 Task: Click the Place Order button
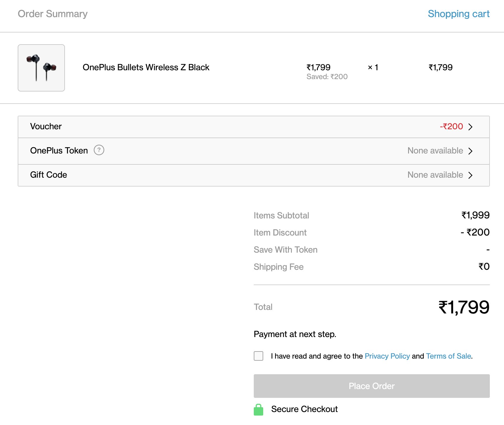[x=372, y=386]
